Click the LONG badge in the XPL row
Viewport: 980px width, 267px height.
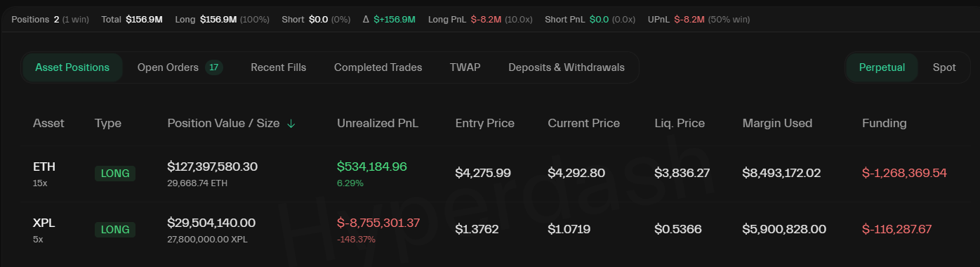(115, 229)
